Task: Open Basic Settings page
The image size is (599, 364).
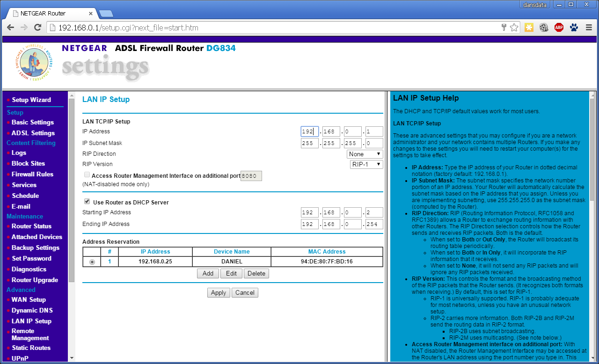Action: pos(33,122)
